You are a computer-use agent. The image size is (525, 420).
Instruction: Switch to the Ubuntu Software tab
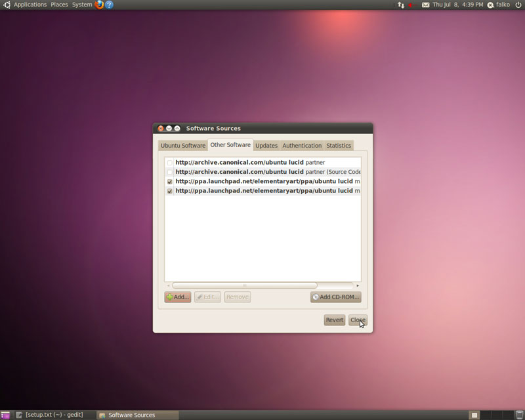pos(183,145)
